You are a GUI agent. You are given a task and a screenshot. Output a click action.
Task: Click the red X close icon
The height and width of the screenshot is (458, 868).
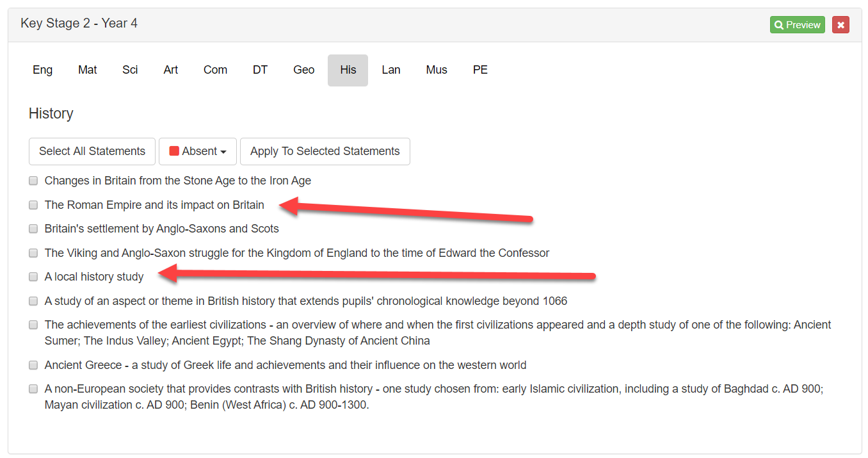pyautogui.click(x=840, y=25)
